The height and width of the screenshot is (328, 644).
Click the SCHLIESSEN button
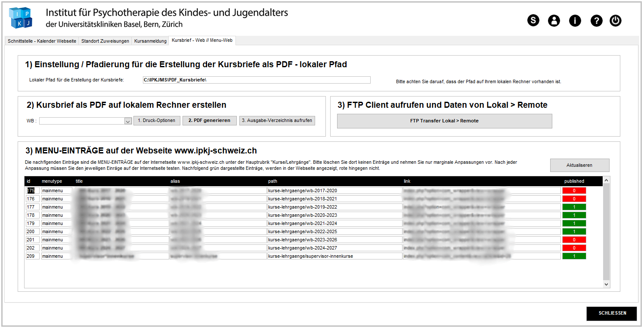click(x=611, y=314)
